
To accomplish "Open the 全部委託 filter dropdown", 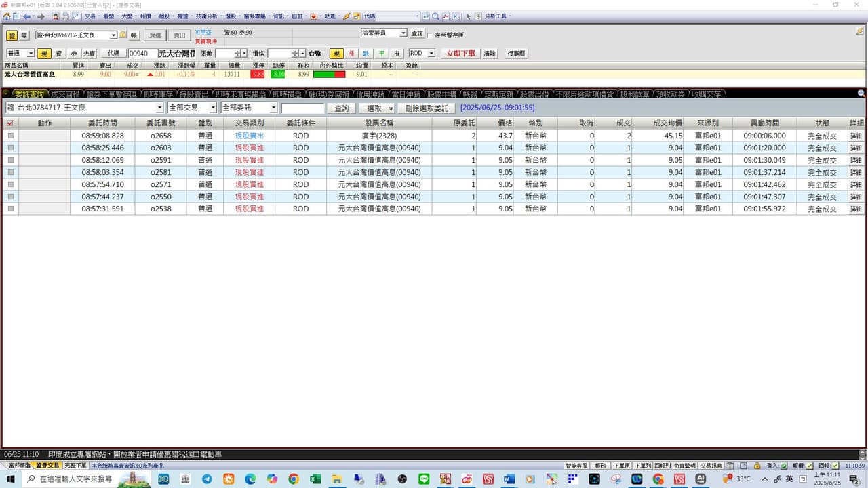I will point(274,108).
